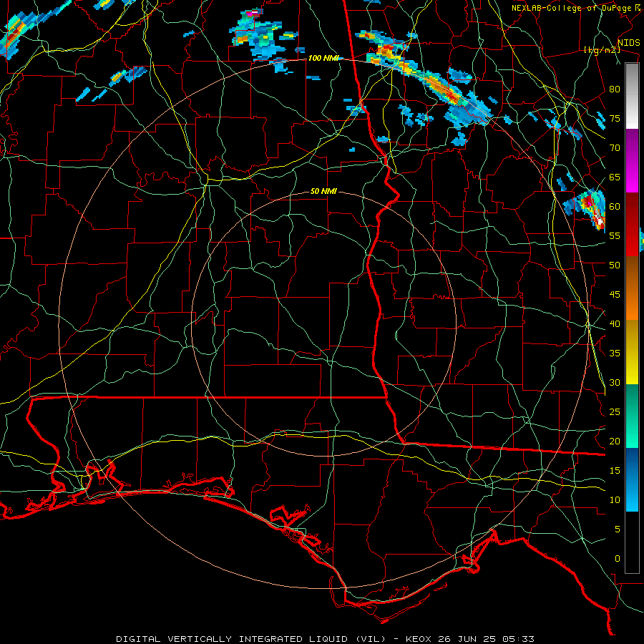Viewport: 644px width, 644px height.
Task: Click the "60" value on the VIL scale
Action: click(x=615, y=207)
